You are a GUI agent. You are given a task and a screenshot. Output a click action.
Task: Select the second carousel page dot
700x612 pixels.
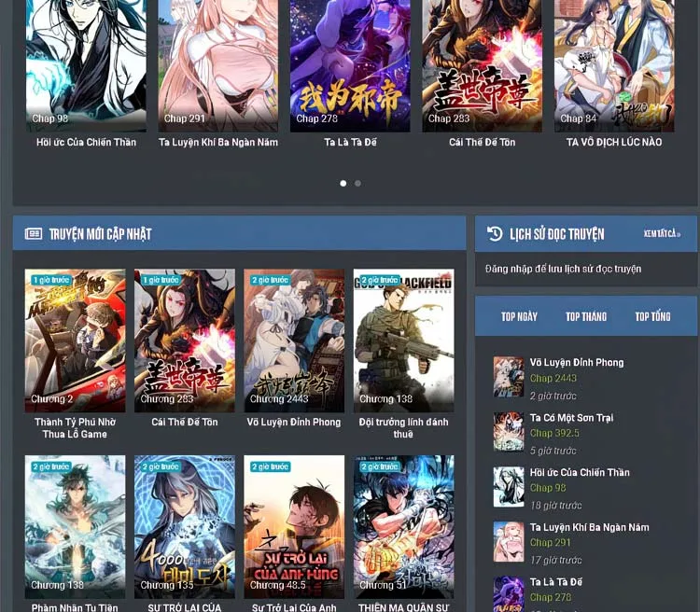(x=357, y=184)
